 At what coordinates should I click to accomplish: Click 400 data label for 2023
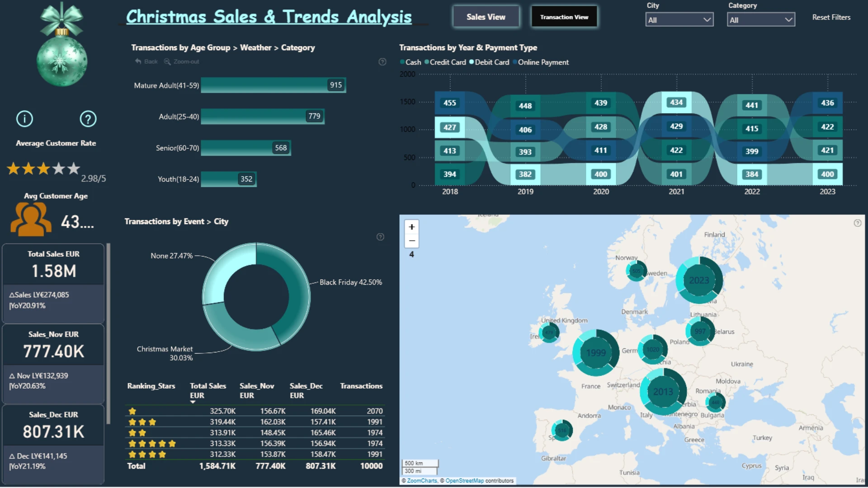click(x=828, y=174)
